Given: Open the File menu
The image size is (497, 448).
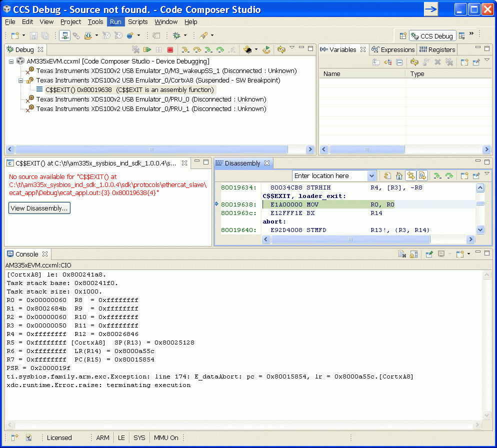Looking at the screenshot, I should click(10, 21).
